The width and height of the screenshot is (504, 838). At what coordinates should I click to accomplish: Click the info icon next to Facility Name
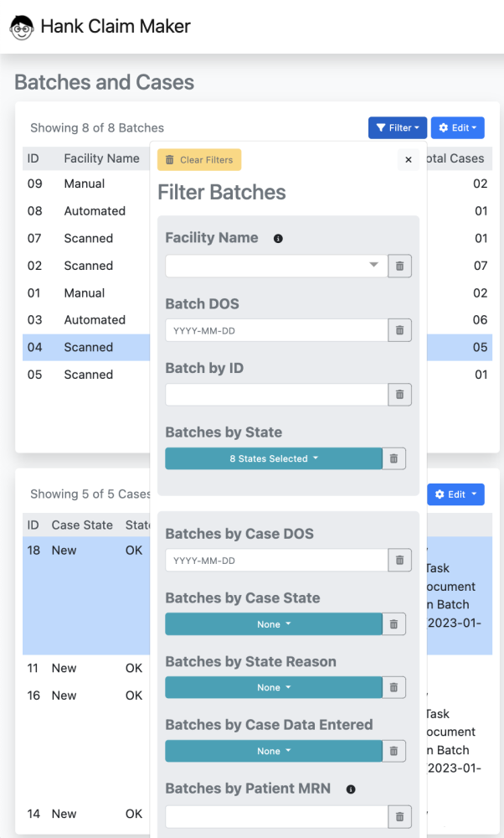[x=276, y=237]
